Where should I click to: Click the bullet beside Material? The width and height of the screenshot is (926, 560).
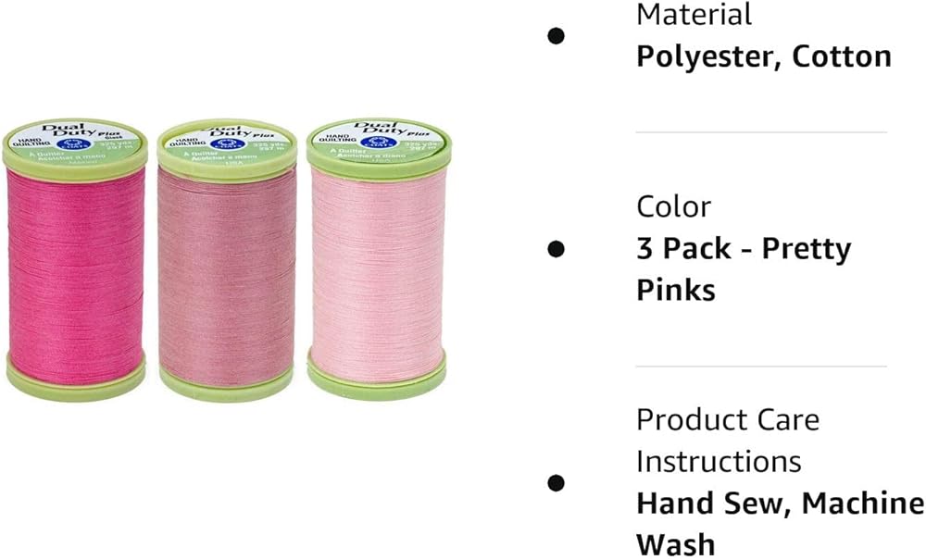click(555, 36)
